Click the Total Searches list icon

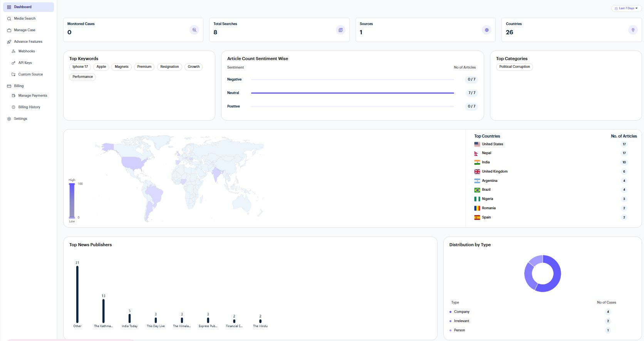[340, 30]
